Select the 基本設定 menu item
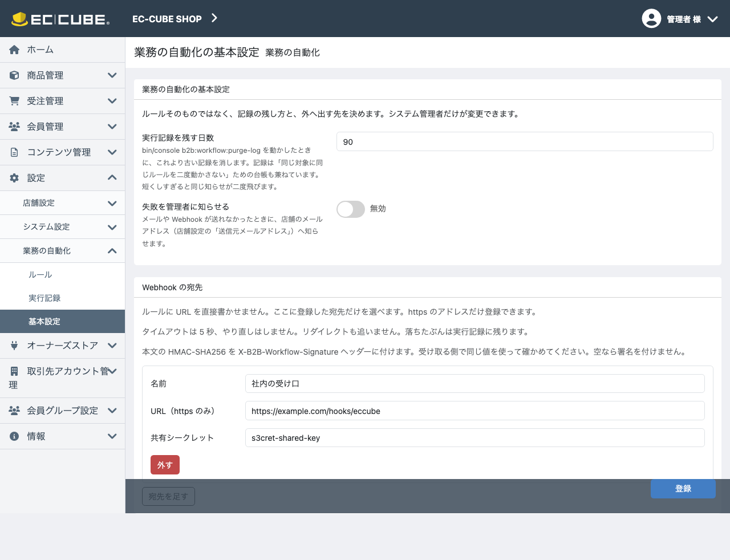The width and height of the screenshot is (730, 560). tap(62, 322)
